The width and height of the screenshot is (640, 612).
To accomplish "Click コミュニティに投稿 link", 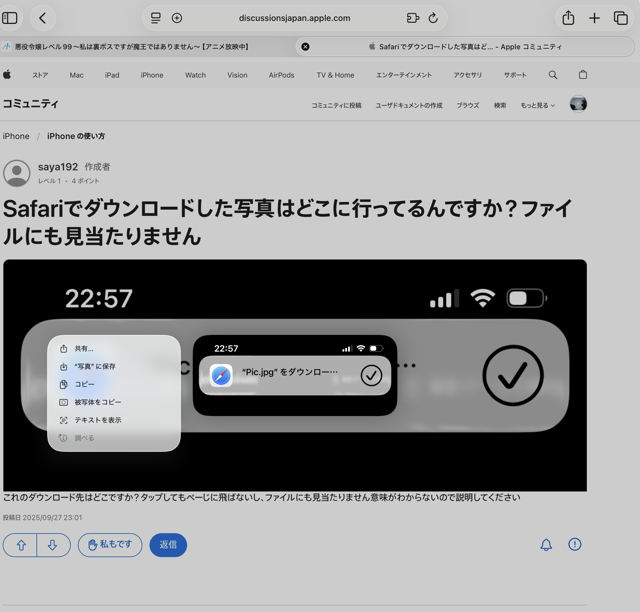I will (336, 105).
